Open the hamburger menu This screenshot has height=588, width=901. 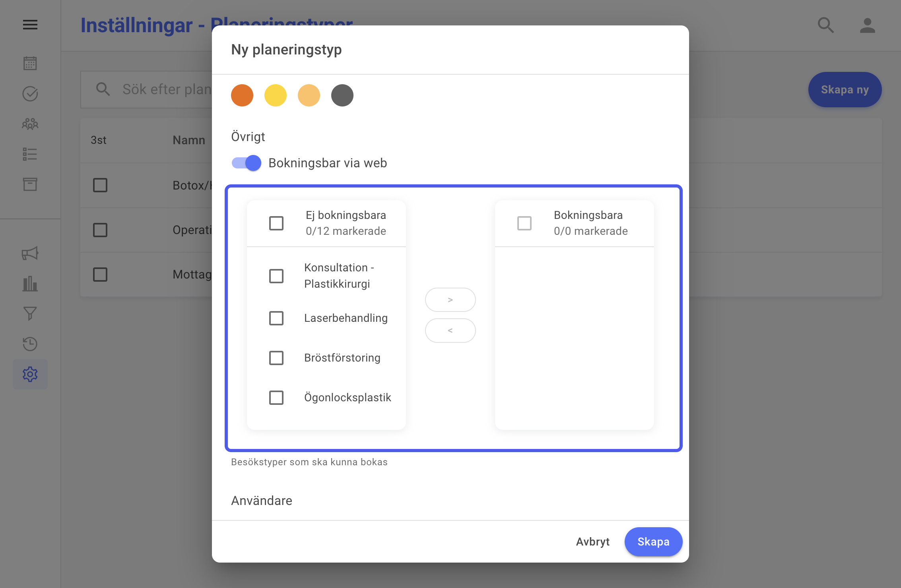[30, 25]
